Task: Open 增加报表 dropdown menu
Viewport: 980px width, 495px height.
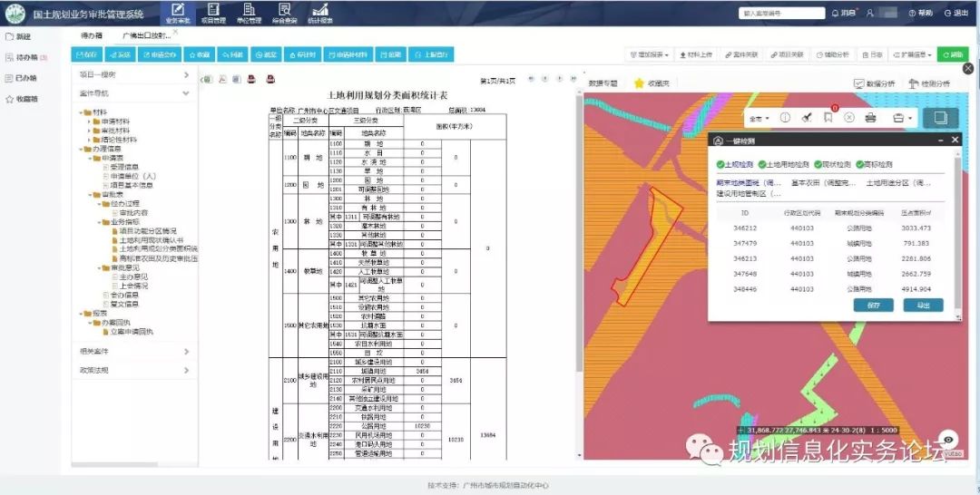Action: click(x=652, y=54)
